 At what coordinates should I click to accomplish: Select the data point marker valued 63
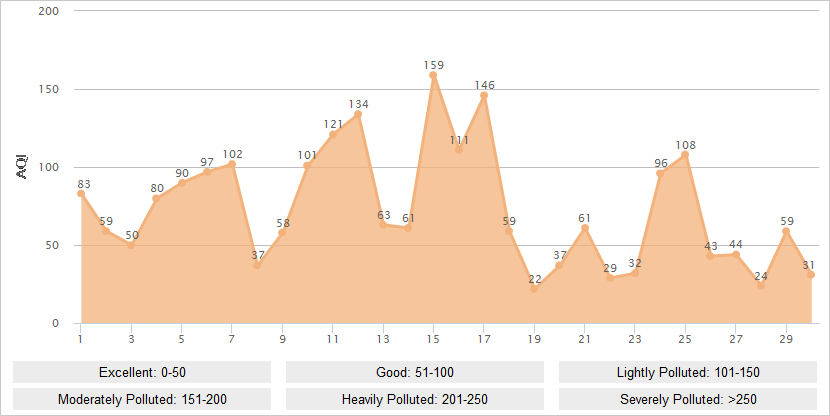[x=383, y=225]
